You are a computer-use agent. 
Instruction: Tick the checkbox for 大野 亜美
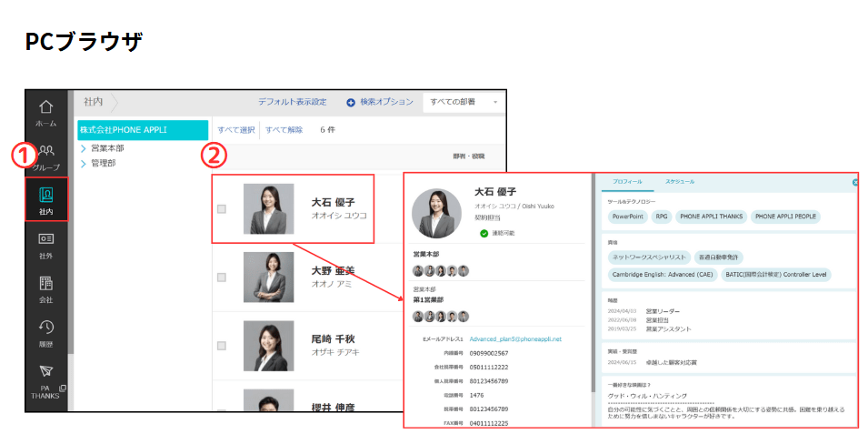tap(222, 278)
